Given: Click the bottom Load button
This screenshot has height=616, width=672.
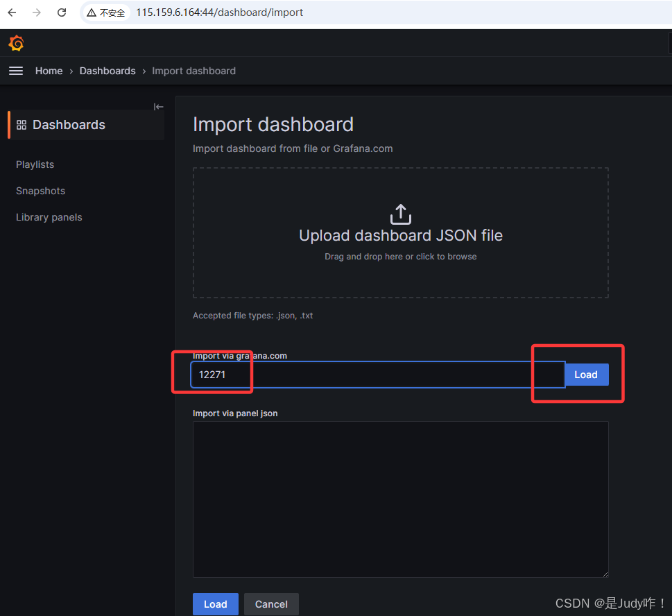Looking at the screenshot, I should (216, 604).
